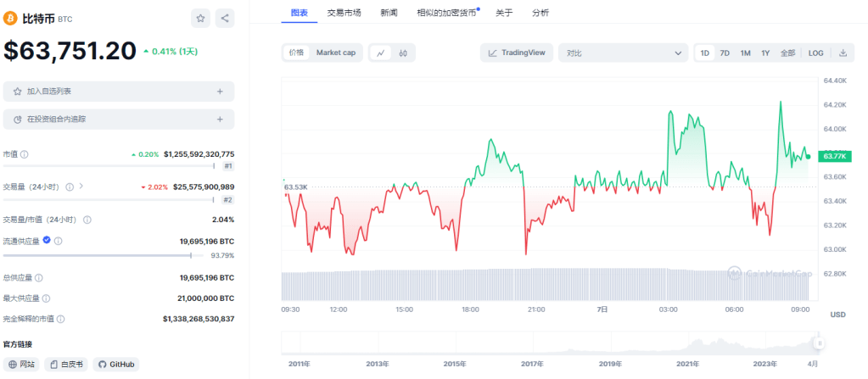Click the star icon beside the BTC title
868x379 pixels.
[x=200, y=17]
